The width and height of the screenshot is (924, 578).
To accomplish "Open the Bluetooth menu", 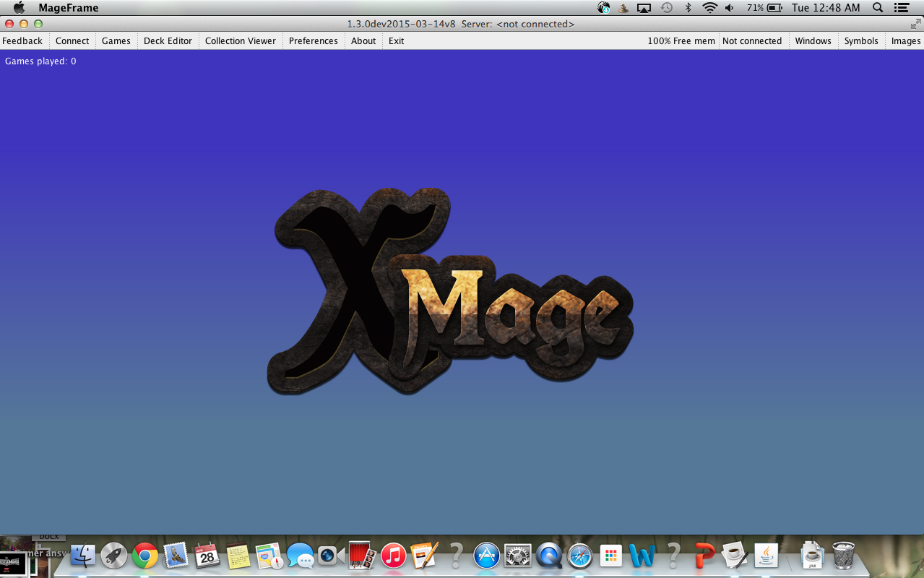I will [x=688, y=8].
